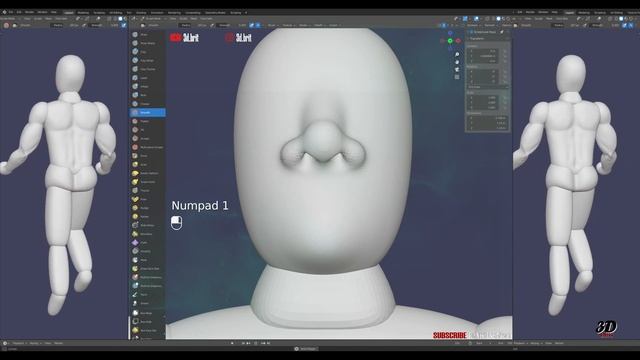Open Sculpt Mode dropdown in left viewport

[x=10, y=18]
